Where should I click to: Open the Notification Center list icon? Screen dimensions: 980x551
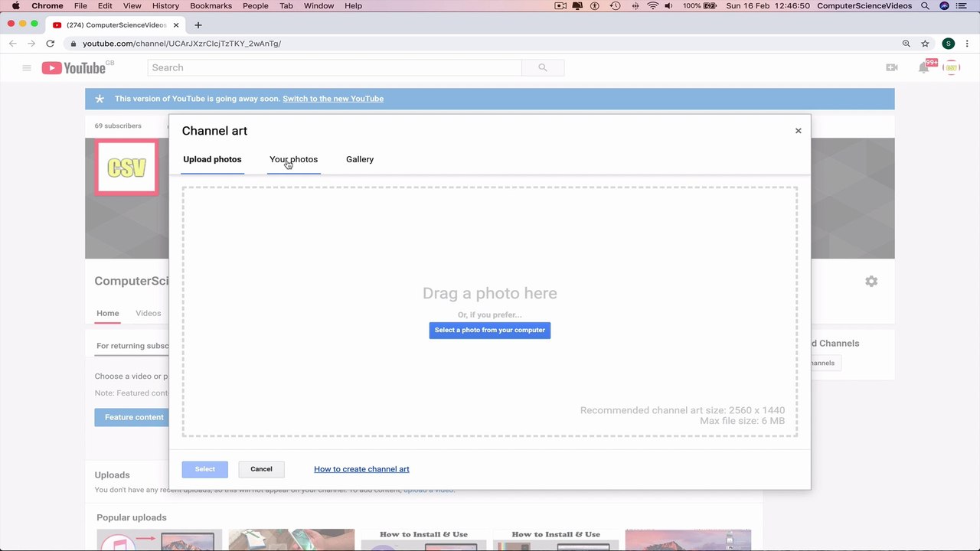(962, 6)
